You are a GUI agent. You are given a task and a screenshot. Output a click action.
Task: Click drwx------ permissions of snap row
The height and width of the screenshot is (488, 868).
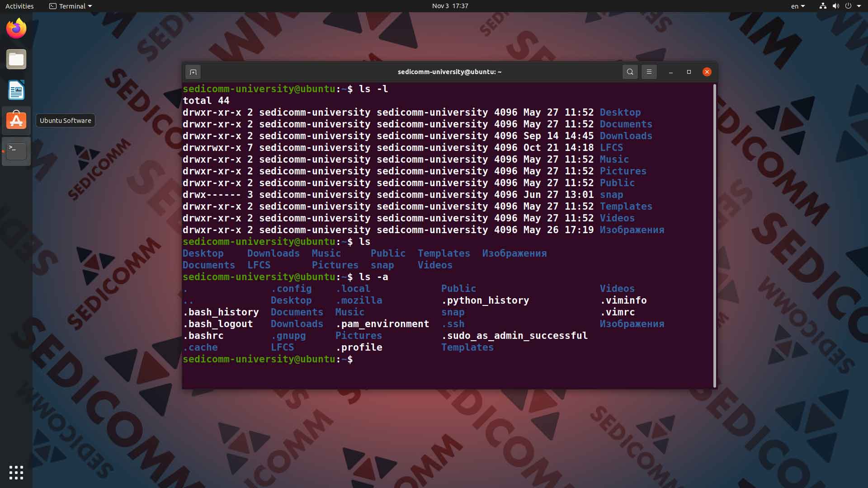point(212,195)
